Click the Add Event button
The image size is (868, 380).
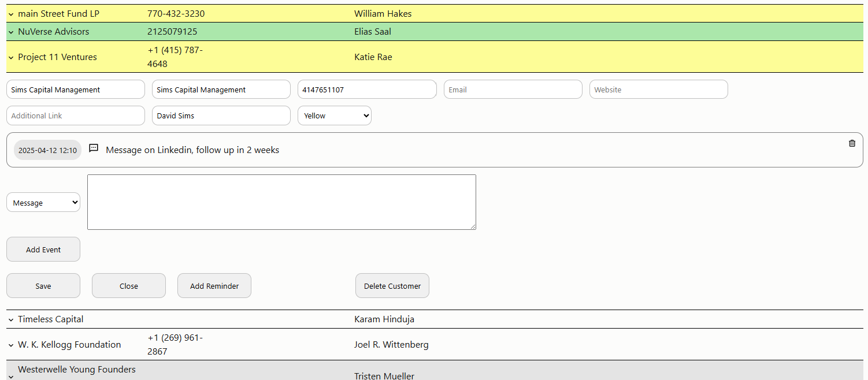43,249
